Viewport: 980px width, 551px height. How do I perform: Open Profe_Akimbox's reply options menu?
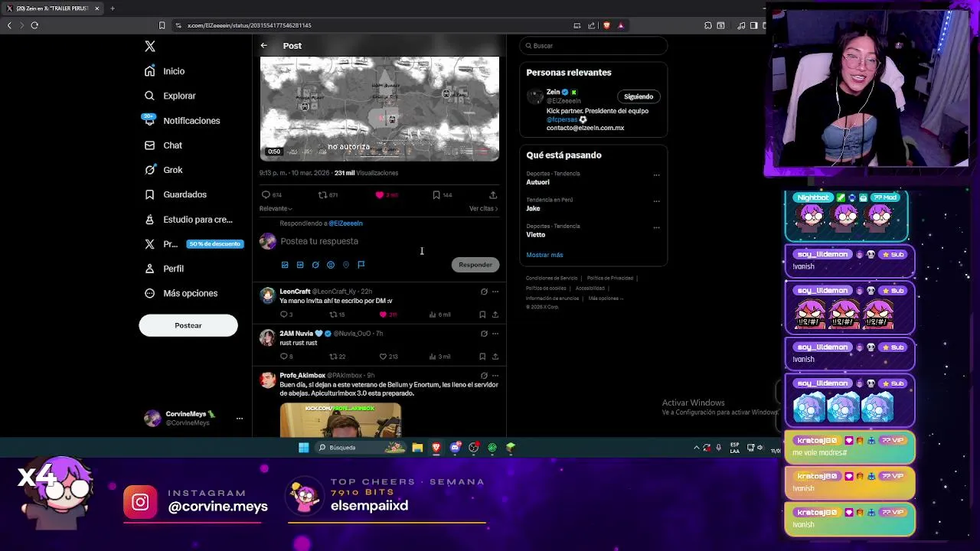tap(495, 376)
